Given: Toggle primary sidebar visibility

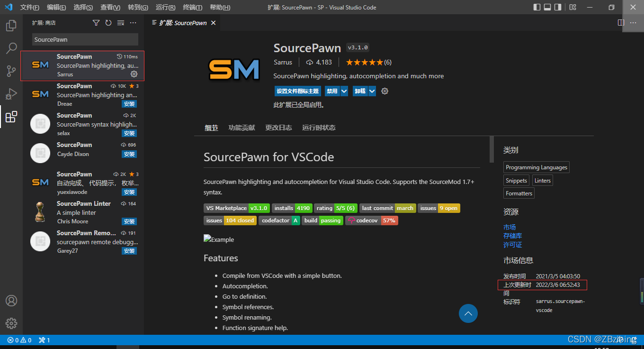Looking at the screenshot, I should point(537,7).
